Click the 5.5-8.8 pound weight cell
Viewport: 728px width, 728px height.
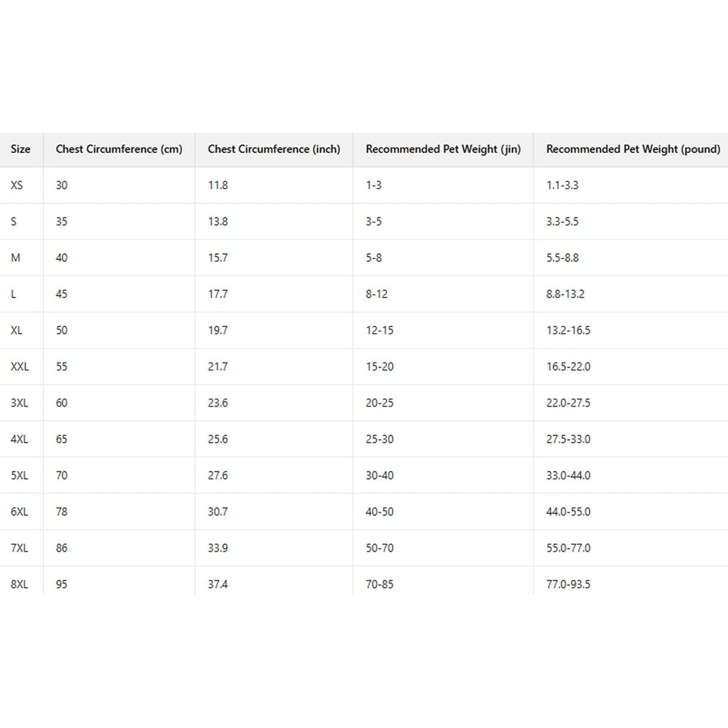562,258
